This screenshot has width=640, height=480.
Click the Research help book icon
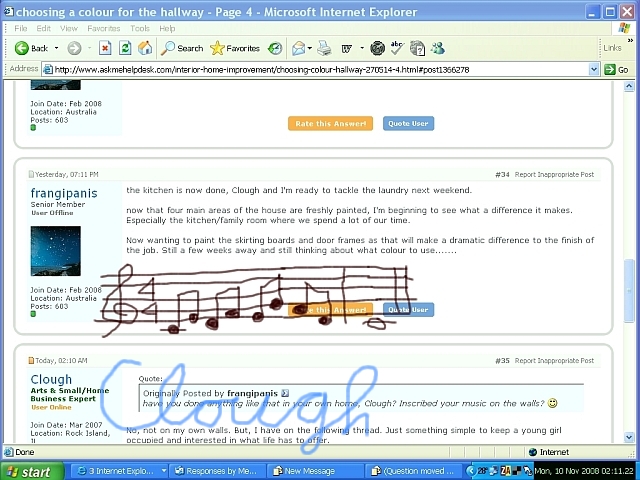pyautogui.click(x=417, y=48)
